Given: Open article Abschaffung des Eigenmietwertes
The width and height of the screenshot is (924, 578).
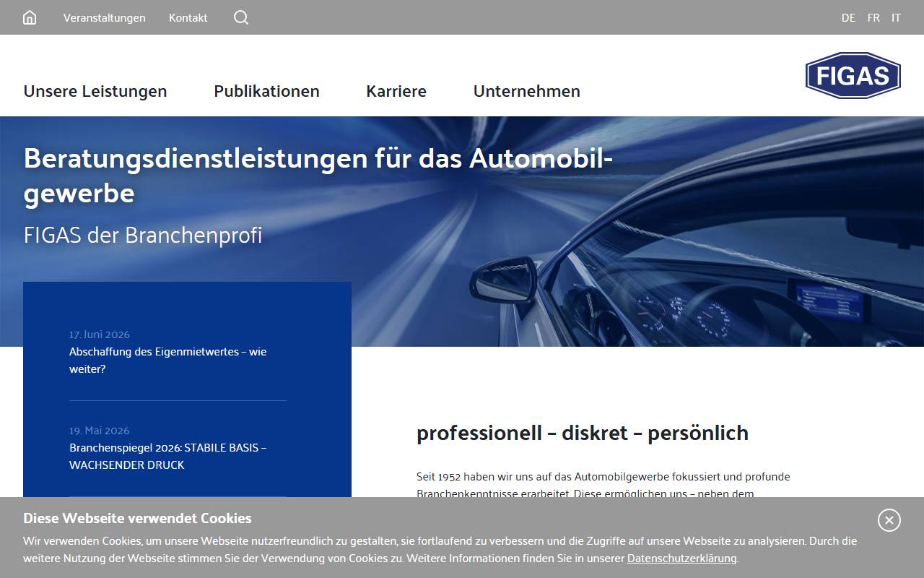Looking at the screenshot, I should [168, 361].
